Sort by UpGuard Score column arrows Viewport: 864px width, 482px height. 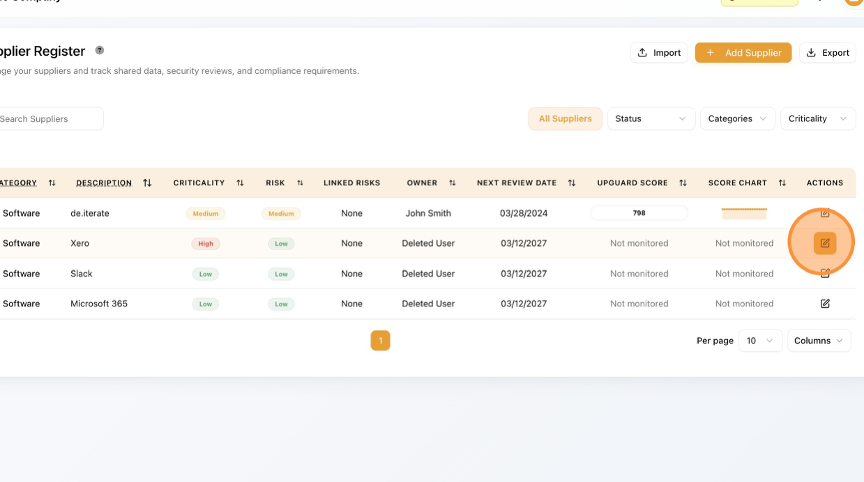(x=683, y=183)
